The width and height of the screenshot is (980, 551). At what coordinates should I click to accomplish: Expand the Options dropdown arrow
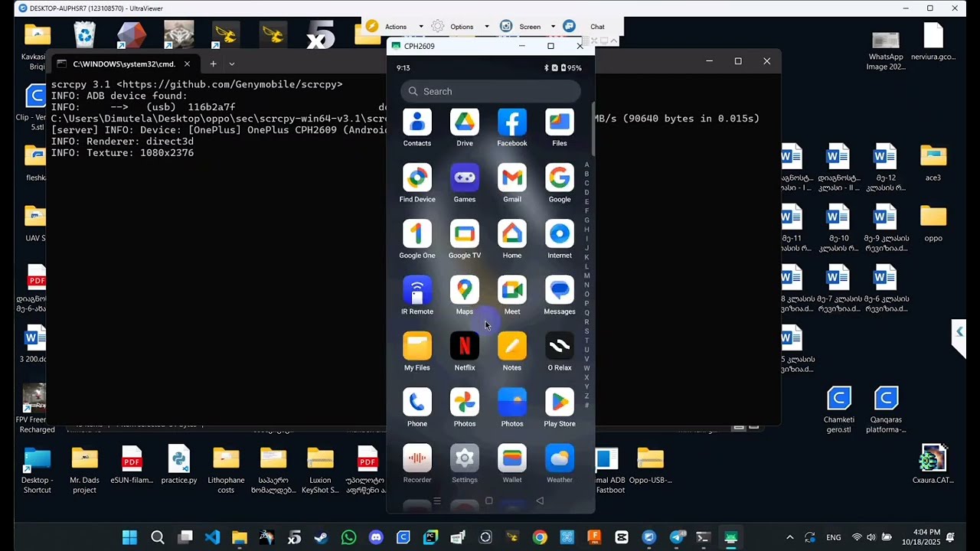486,27
